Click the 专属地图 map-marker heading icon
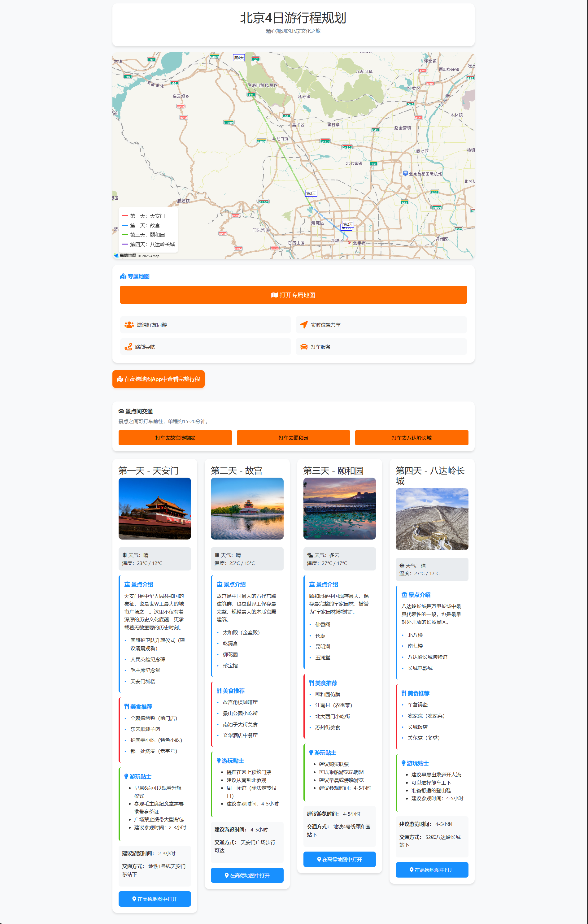Screen dimensions: 588x924 (x=123, y=276)
